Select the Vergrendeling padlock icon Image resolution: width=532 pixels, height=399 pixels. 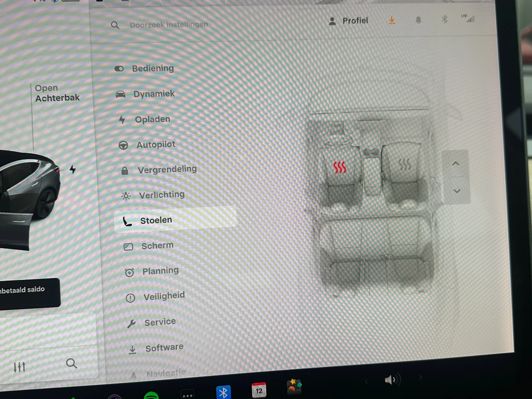click(x=126, y=169)
